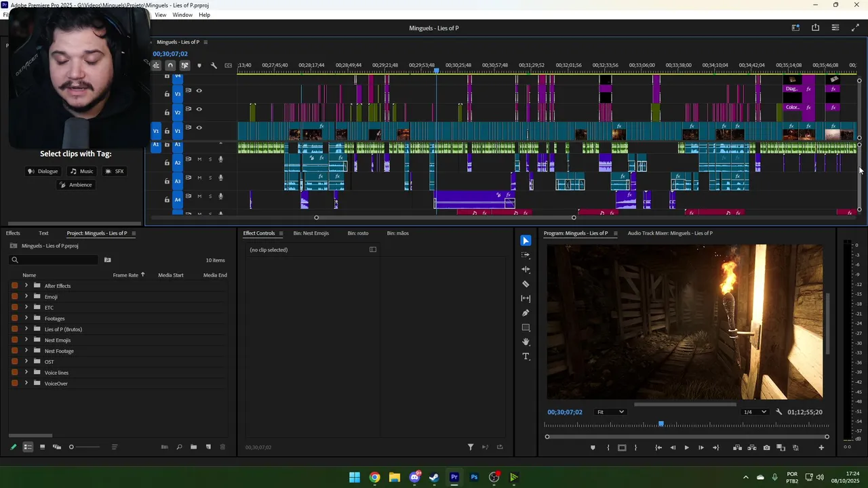Switch Project panel to Icon View
Image resolution: width=868 pixels, height=488 pixels.
(42, 447)
